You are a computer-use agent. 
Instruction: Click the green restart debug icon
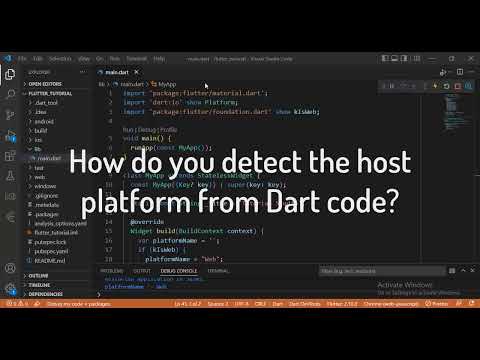pyautogui.click(x=446, y=86)
